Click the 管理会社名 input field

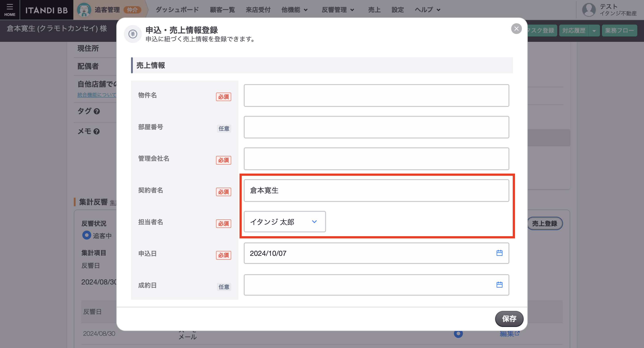(376, 159)
